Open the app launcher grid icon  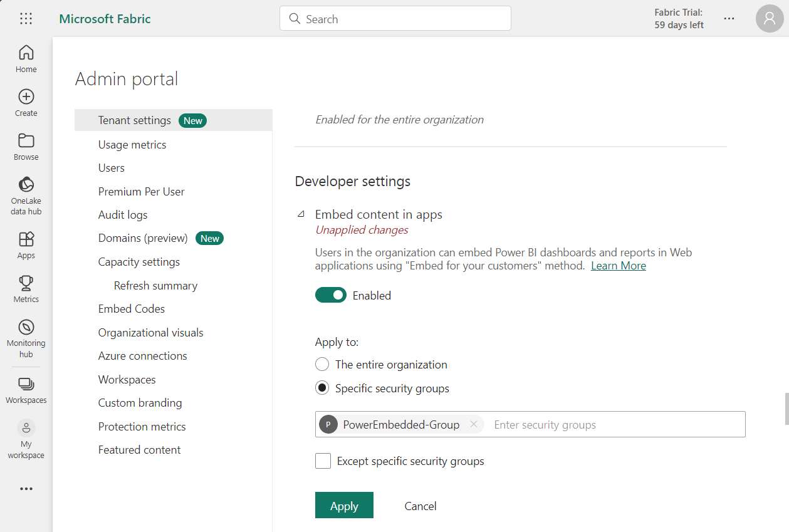pos(26,19)
